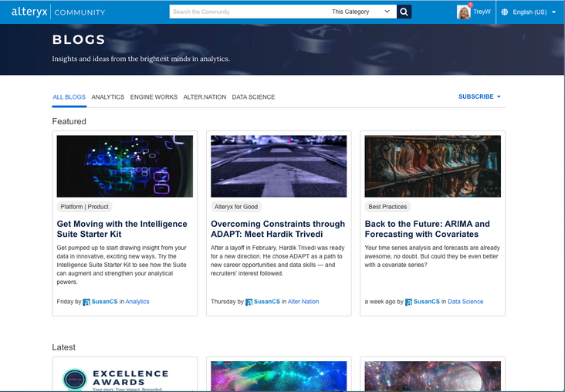Open the galaxy tunnel latest post thumbnail
This screenshot has width=565, height=392.
[x=433, y=377]
